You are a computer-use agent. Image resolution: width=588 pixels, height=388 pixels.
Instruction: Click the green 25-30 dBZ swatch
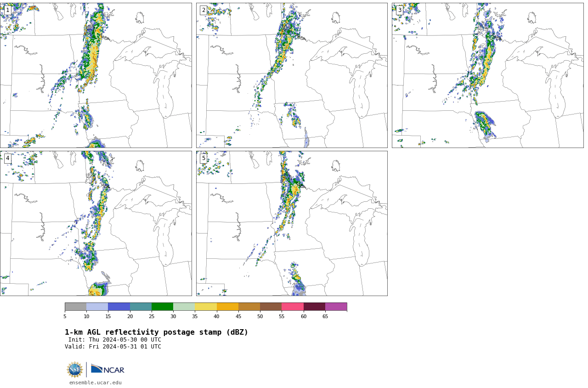coord(162,307)
